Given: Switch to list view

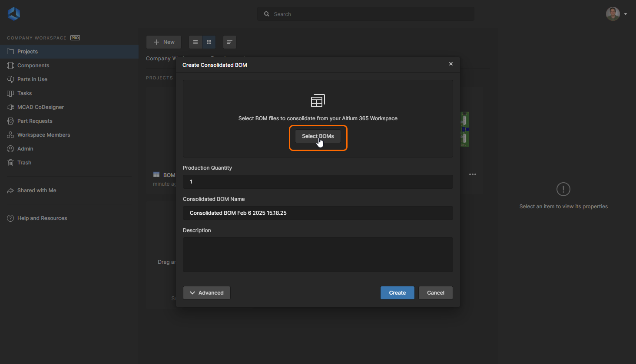Looking at the screenshot, I should (x=195, y=42).
